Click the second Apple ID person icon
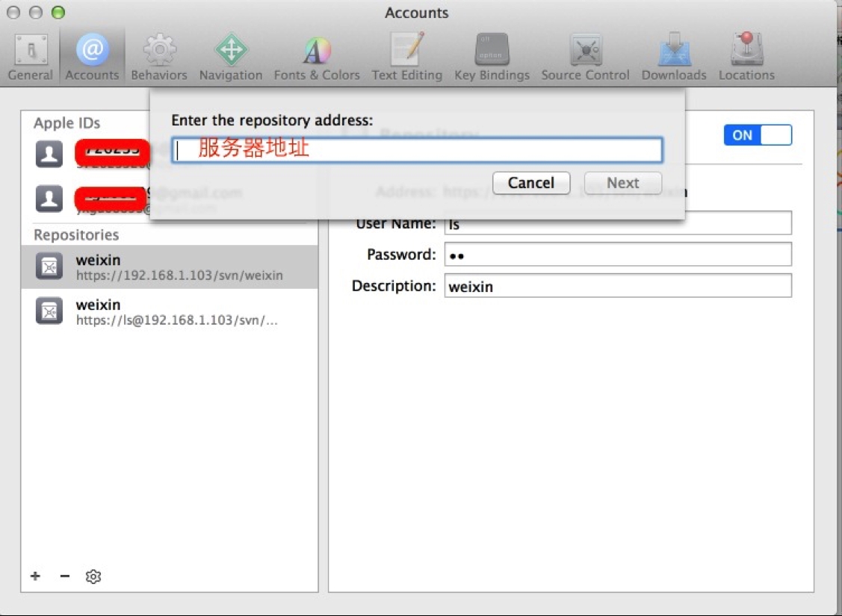This screenshot has height=616, width=842. point(49,199)
